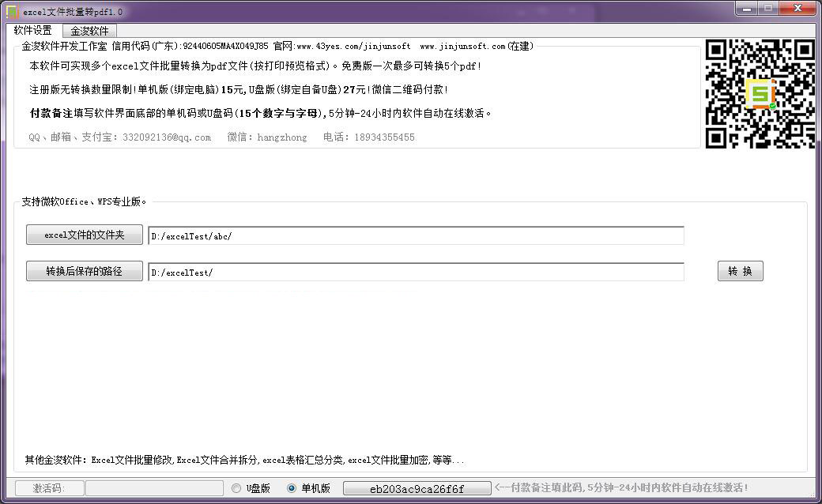
Task: Select the 单机版 radio button
Action: pyautogui.click(x=291, y=488)
